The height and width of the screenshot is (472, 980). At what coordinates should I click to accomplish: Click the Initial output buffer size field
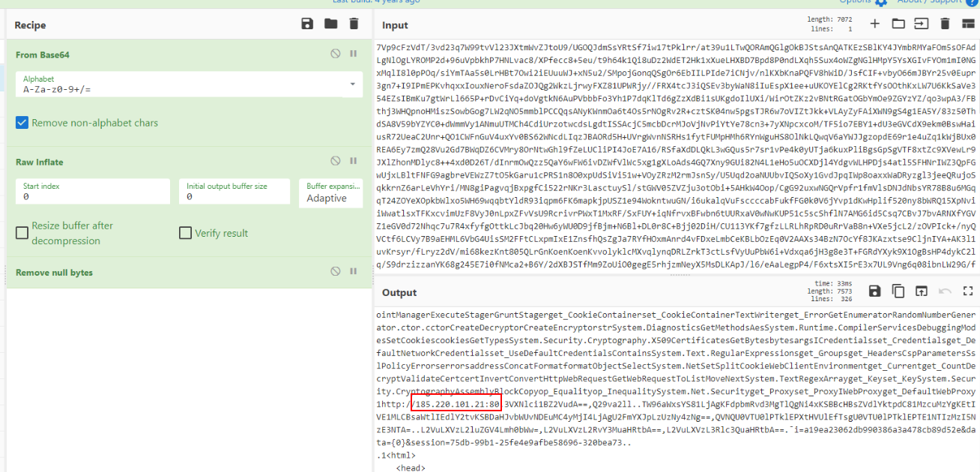[x=235, y=192]
